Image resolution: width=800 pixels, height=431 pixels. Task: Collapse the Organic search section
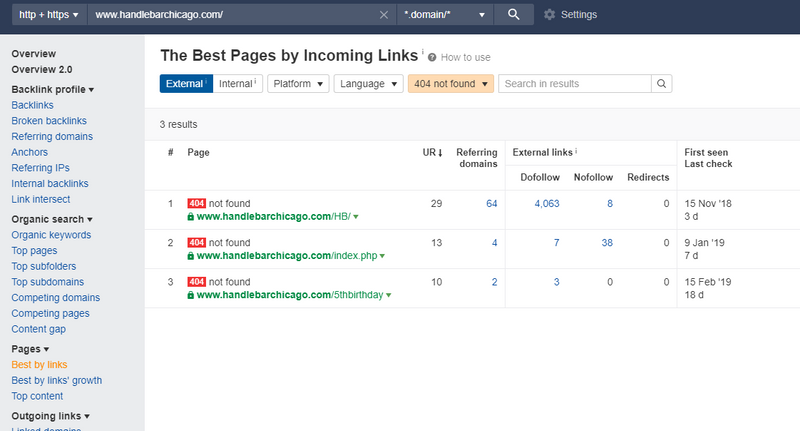[x=52, y=219]
